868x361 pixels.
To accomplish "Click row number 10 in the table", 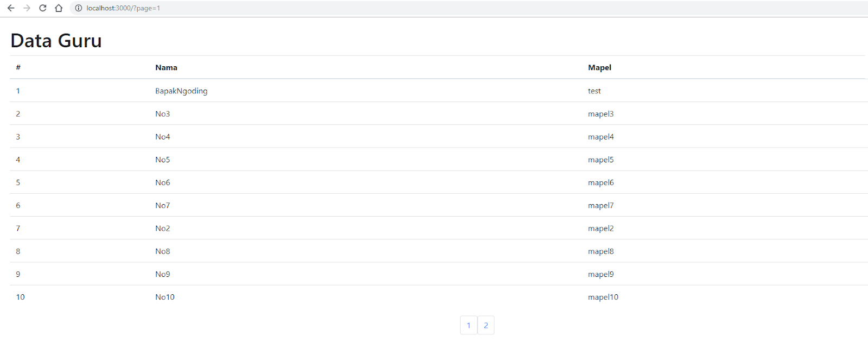I will point(21,297).
